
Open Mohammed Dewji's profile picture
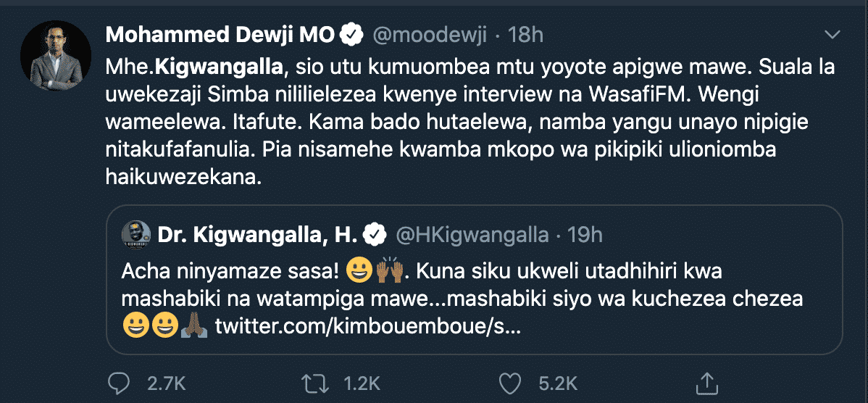point(55,56)
